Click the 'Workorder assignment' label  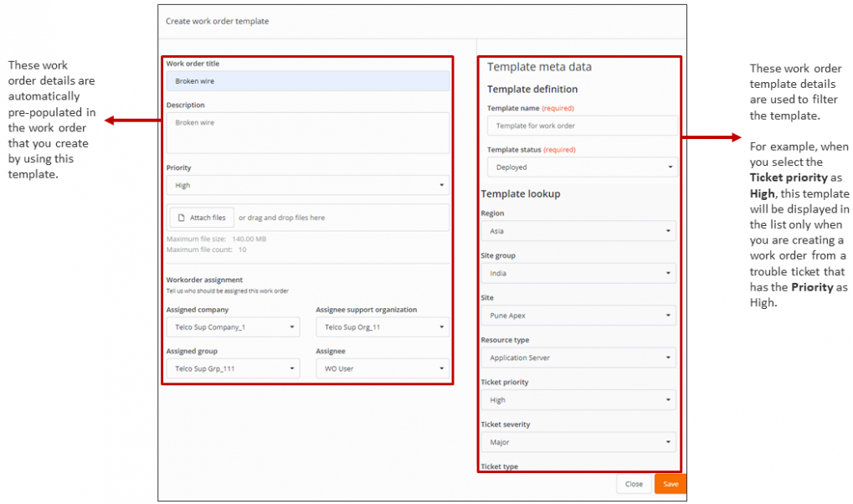click(204, 280)
